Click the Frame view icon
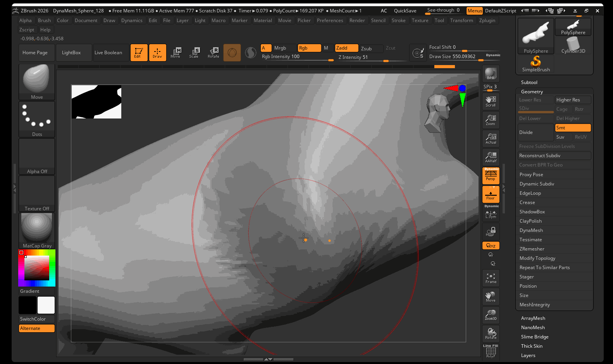Image resolution: width=613 pixels, height=364 pixels. click(x=491, y=278)
